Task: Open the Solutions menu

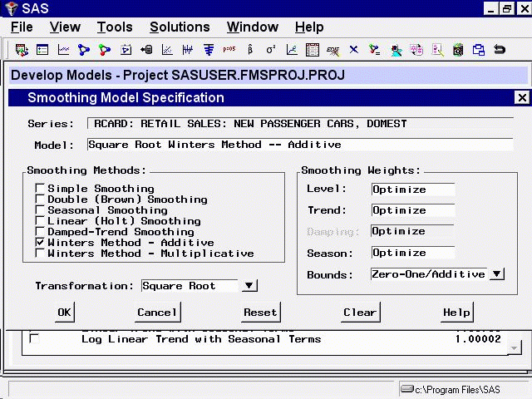Action: tap(180, 27)
